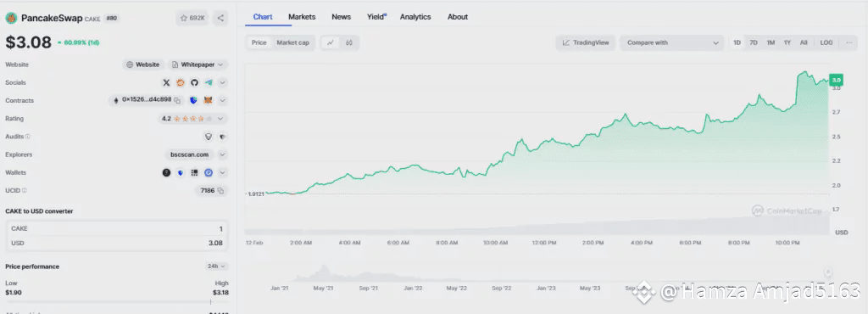Click the Website button
The height and width of the screenshot is (314, 868).
(142, 64)
